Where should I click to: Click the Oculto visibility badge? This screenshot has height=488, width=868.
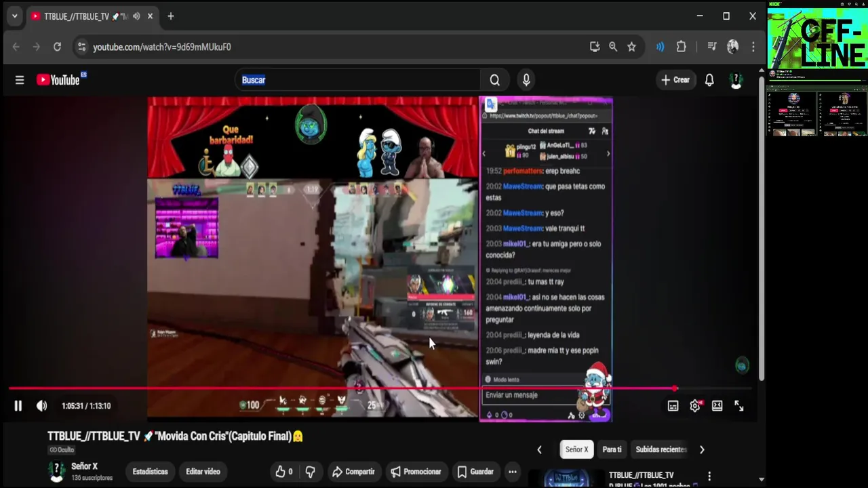click(x=61, y=450)
